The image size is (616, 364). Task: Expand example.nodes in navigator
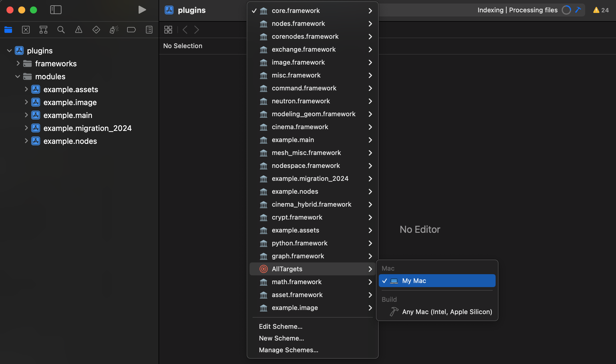pyautogui.click(x=26, y=141)
